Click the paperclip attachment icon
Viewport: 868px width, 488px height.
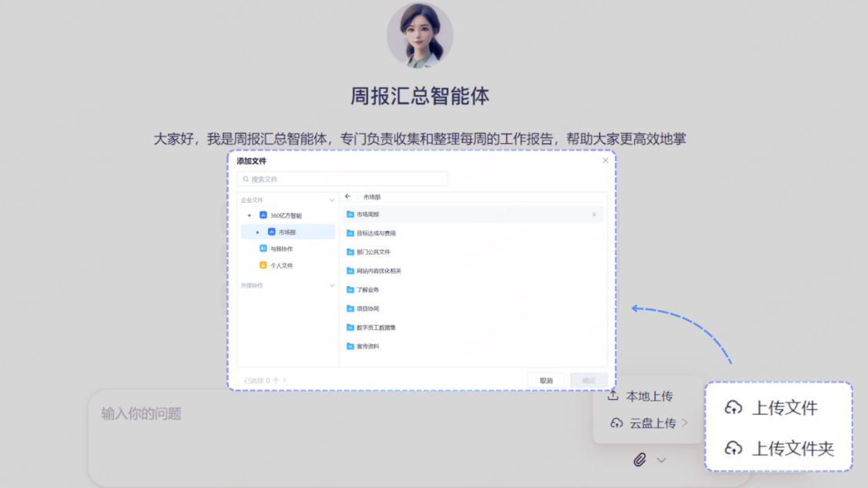639,460
